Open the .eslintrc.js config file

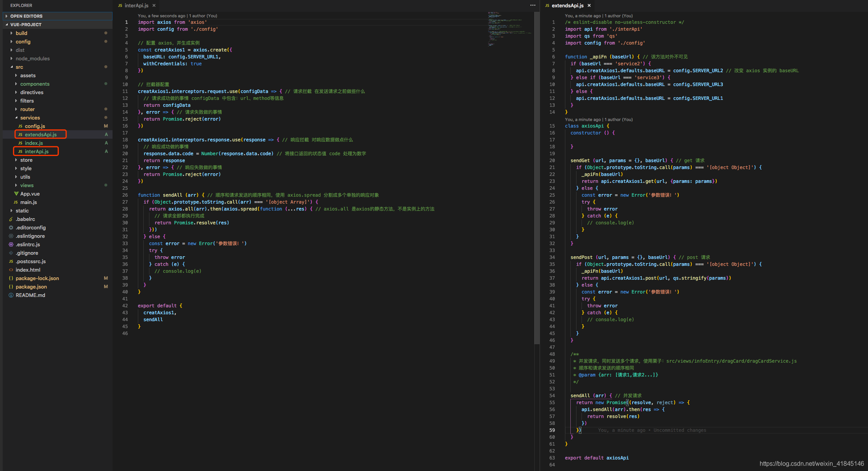(28, 244)
